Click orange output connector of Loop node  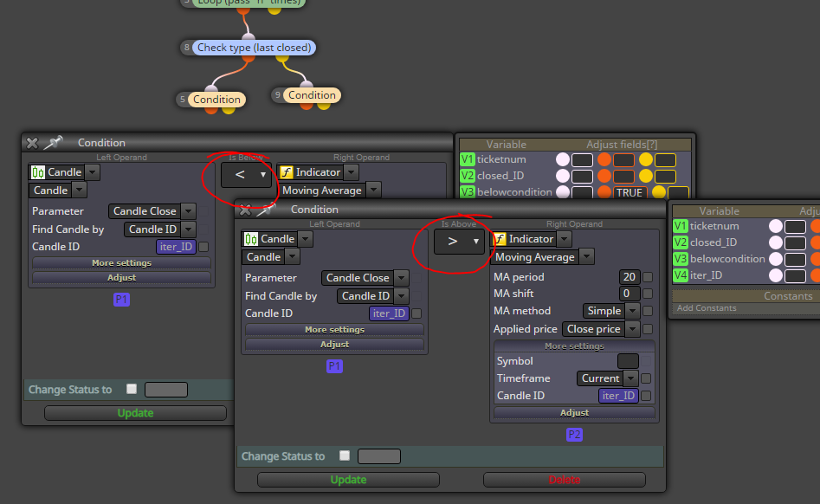(243, 10)
